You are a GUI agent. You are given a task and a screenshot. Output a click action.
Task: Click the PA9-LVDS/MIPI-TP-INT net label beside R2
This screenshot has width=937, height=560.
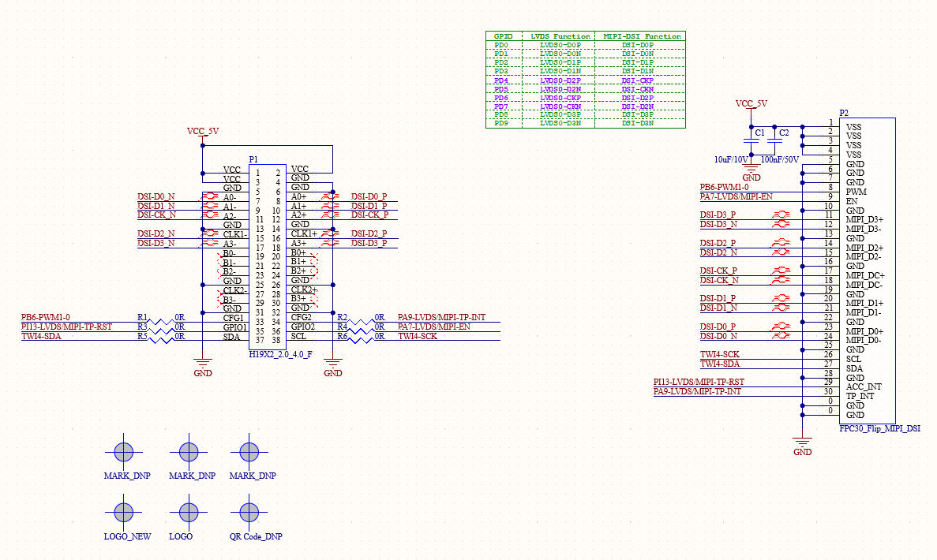441,317
